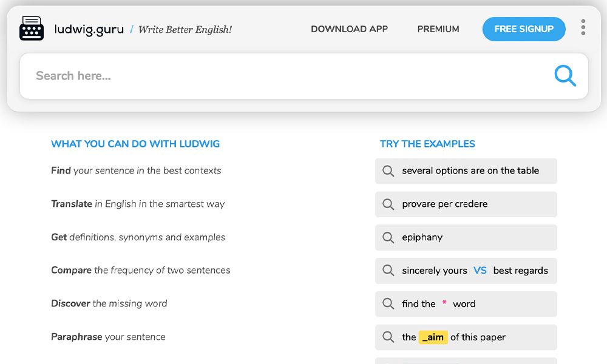Click magnifier icon beside 'epiphany' example
The width and height of the screenshot is (607, 364).
tap(388, 238)
